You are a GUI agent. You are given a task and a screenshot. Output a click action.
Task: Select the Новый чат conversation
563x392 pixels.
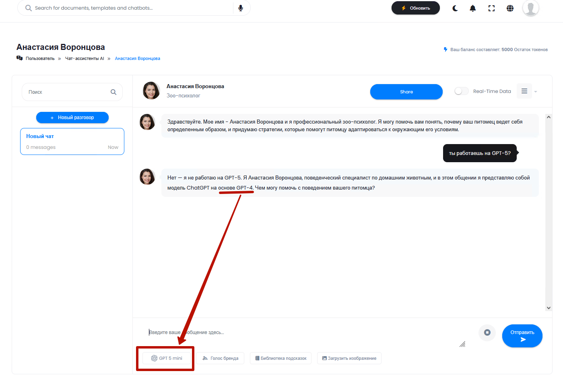click(x=72, y=141)
